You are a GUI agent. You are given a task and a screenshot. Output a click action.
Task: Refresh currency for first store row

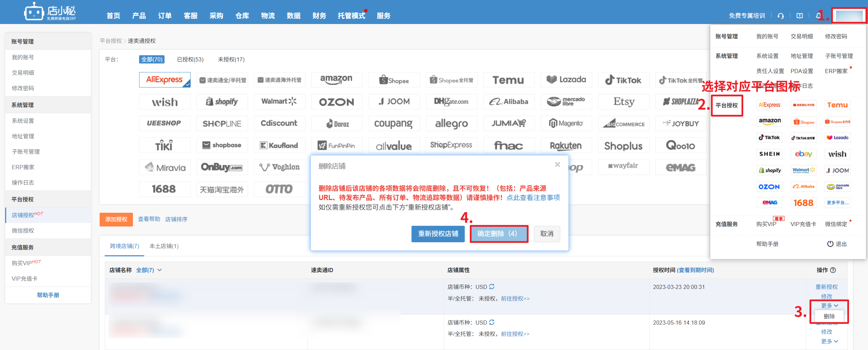(x=492, y=287)
